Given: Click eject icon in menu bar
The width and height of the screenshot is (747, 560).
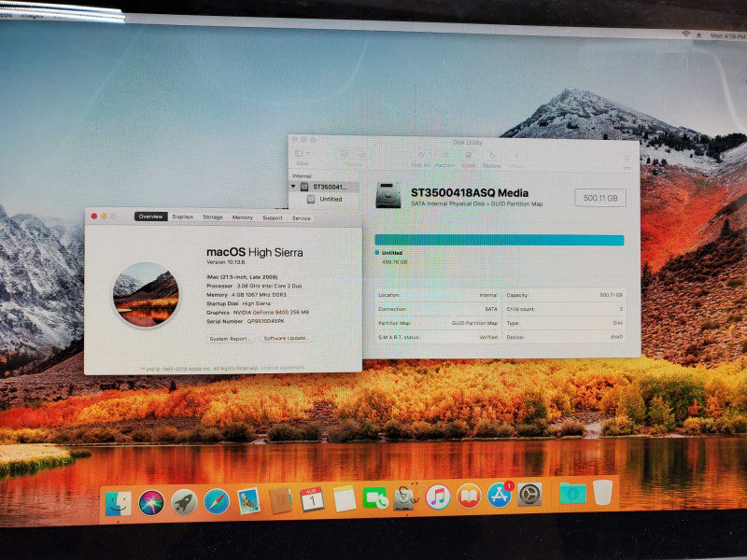Looking at the screenshot, I should click(698, 35).
